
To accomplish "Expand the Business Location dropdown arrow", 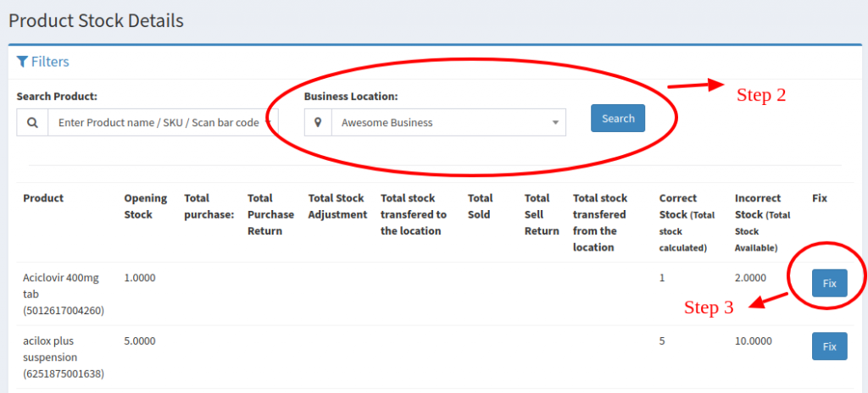I will click(555, 123).
